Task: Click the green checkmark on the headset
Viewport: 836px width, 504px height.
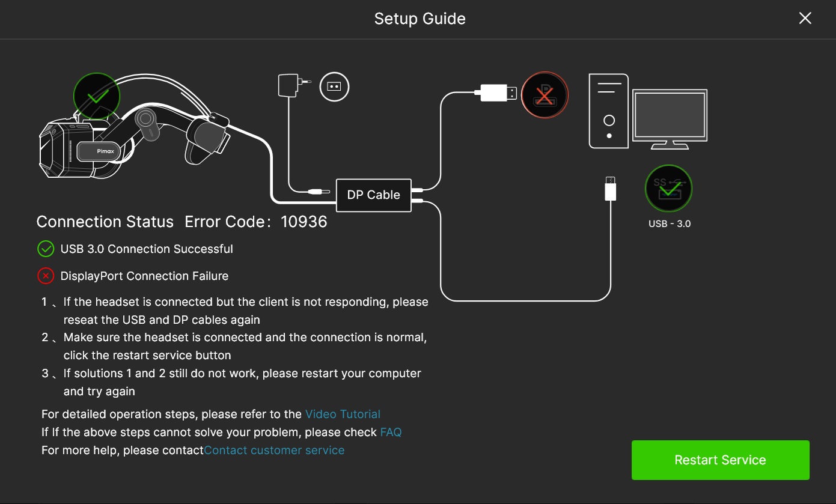Action: 97,96
